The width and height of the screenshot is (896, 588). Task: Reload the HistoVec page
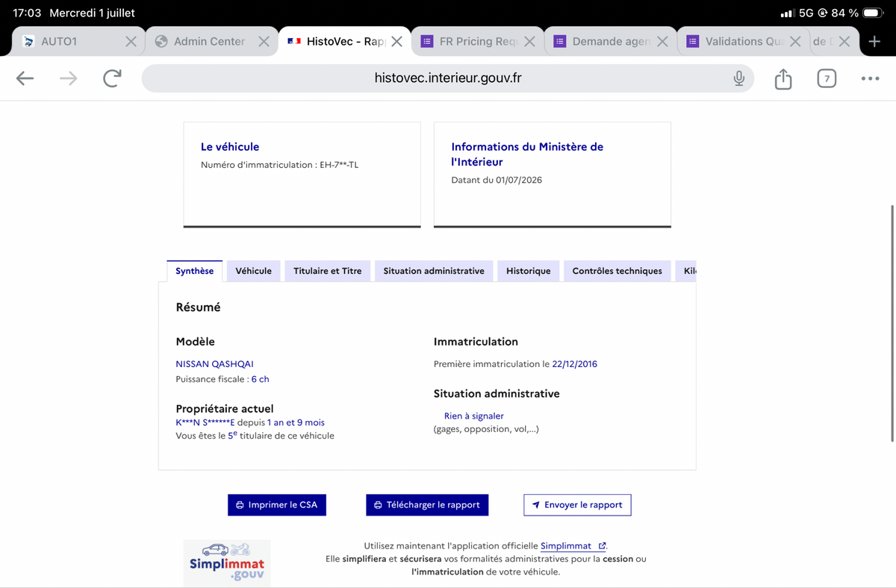click(x=112, y=78)
